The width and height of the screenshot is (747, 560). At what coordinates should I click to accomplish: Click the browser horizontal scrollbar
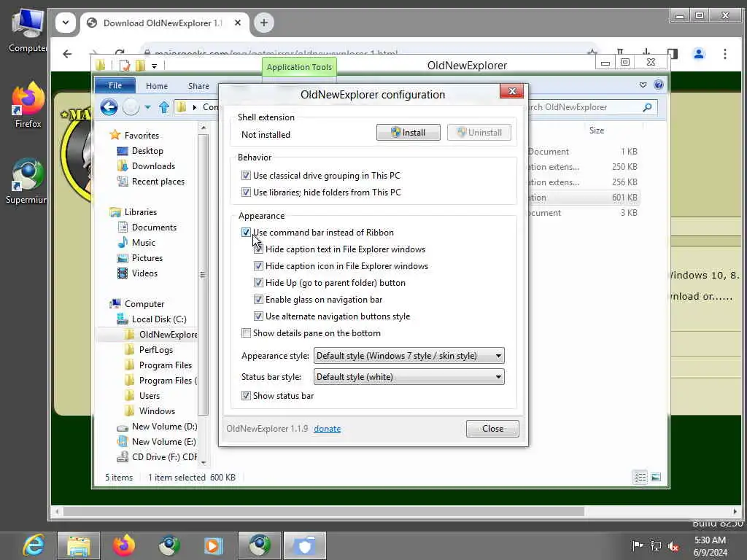(x=324, y=511)
